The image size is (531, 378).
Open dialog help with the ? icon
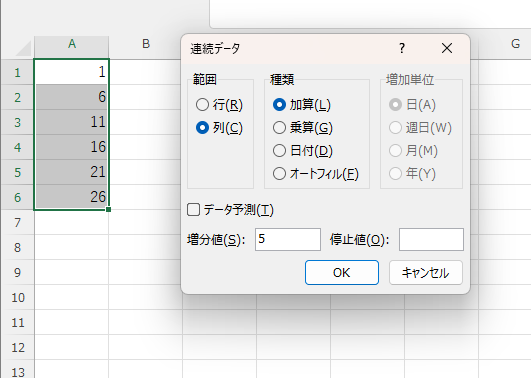[402, 48]
